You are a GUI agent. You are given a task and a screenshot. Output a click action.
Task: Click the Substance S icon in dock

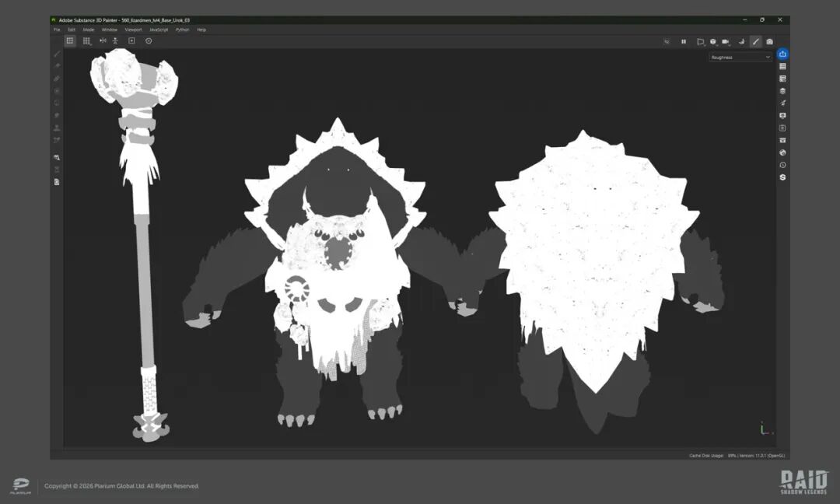782,177
